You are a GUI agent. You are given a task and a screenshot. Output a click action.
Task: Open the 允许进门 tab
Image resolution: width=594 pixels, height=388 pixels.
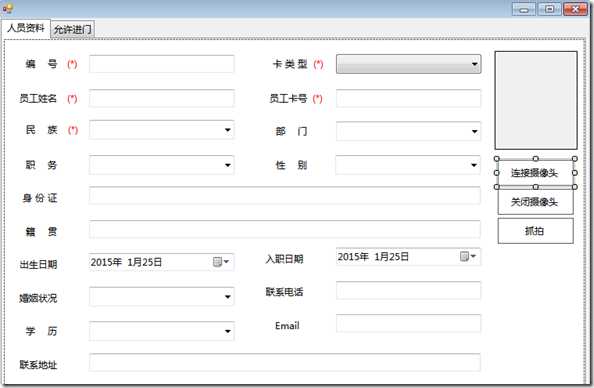72,30
